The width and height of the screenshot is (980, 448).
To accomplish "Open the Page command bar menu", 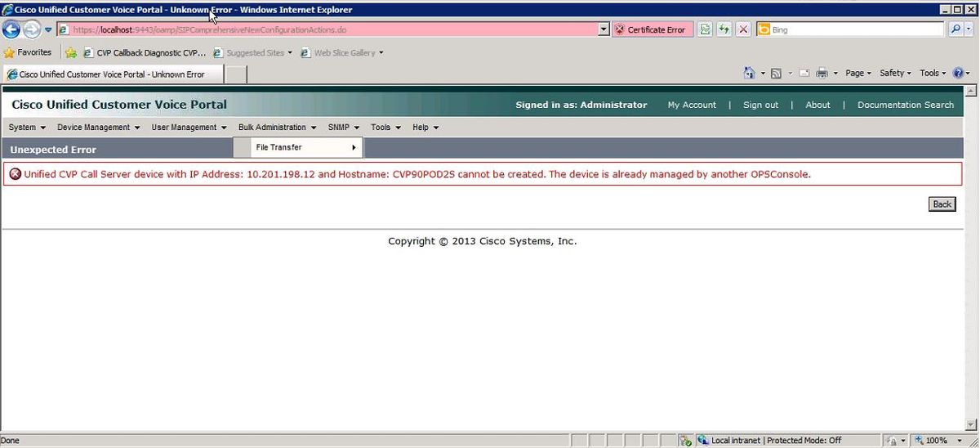I will (x=858, y=73).
